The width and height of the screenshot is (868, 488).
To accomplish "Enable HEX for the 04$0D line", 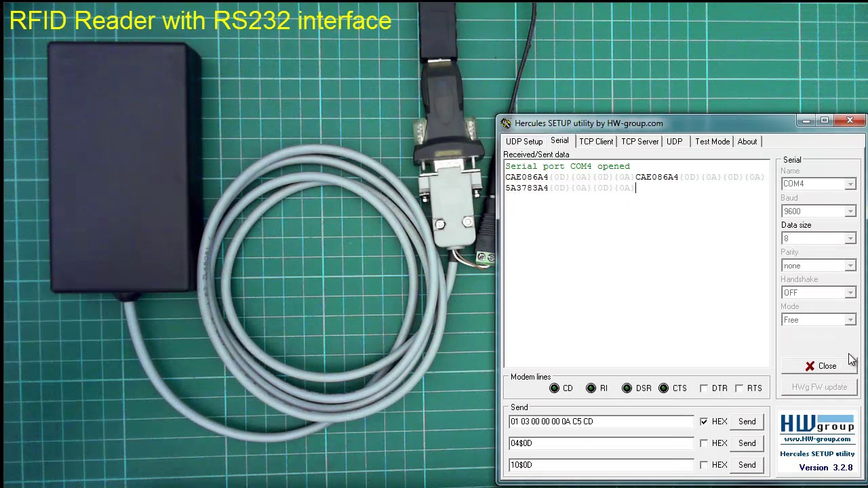I will click(x=704, y=443).
